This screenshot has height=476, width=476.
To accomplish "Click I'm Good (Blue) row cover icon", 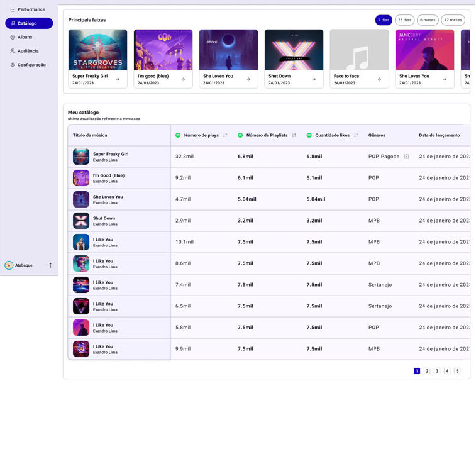I will coord(81,178).
